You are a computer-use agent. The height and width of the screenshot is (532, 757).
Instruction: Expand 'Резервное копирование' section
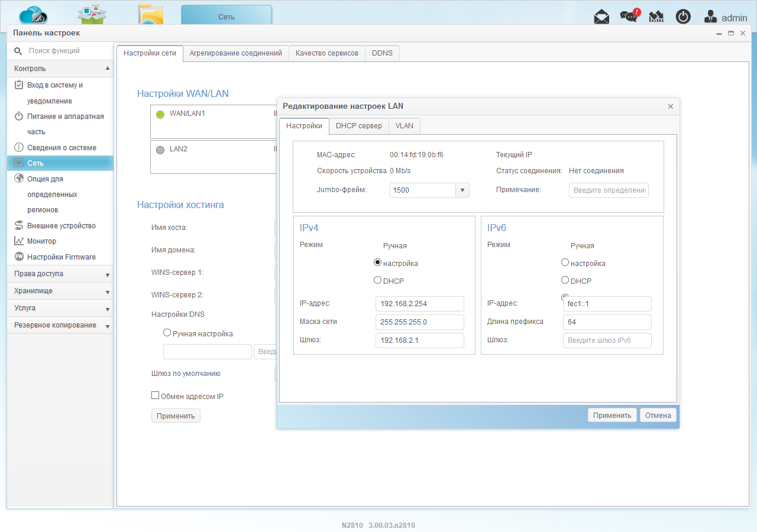(x=60, y=325)
